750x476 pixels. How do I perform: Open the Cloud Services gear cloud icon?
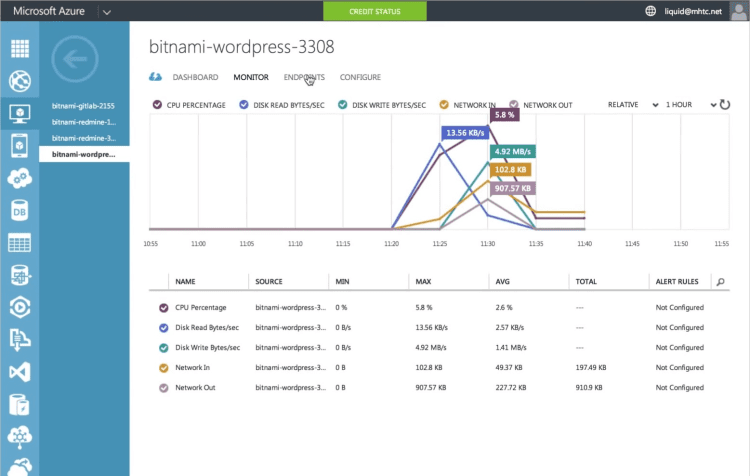20,178
